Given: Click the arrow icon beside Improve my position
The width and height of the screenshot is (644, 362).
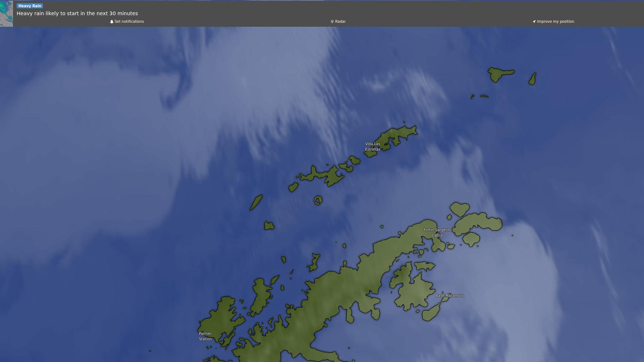Looking at the screenshot, I should point(534,22).
